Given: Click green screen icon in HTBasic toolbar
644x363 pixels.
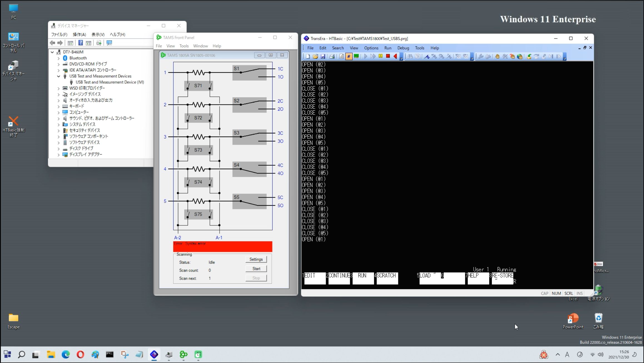Looking at the screenshot, I should coord(356,56).
